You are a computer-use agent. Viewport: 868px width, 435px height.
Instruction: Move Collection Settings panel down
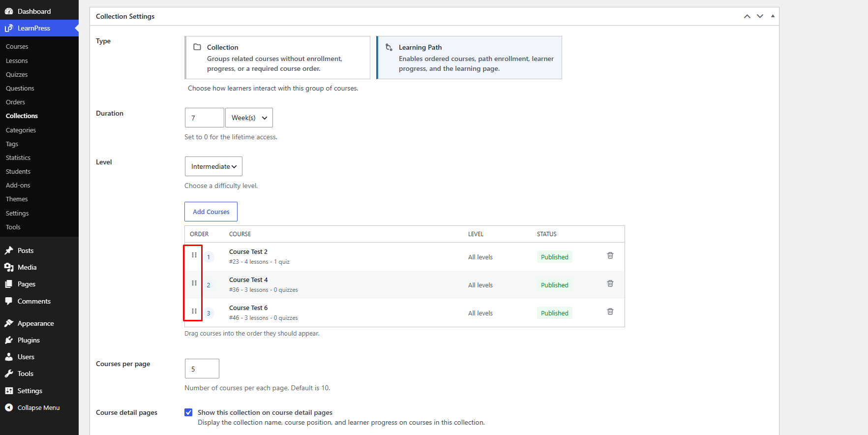tap(760, 16)
